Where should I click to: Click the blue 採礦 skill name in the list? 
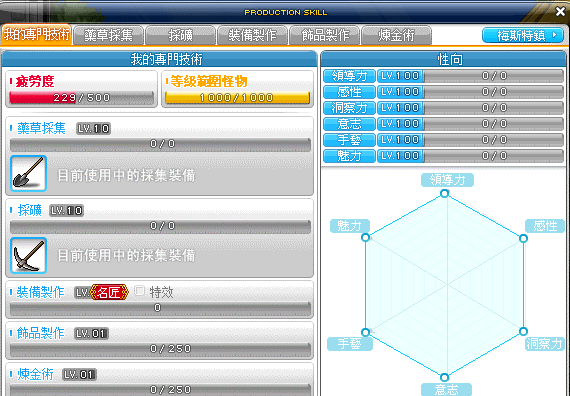(x=29, y=211)
